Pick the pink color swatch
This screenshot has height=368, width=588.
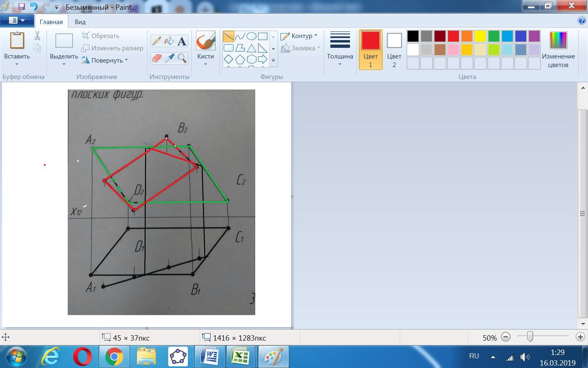pyautogui.click(x=453, y=49)
